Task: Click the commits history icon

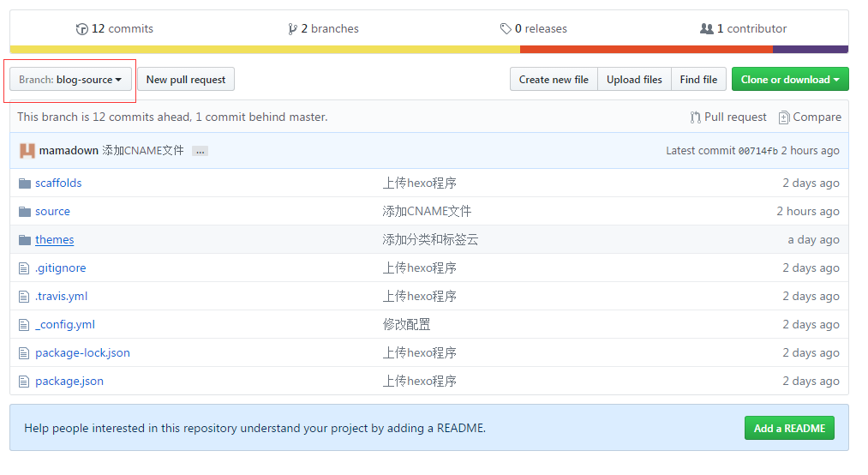Action: (x=81, y=29)
